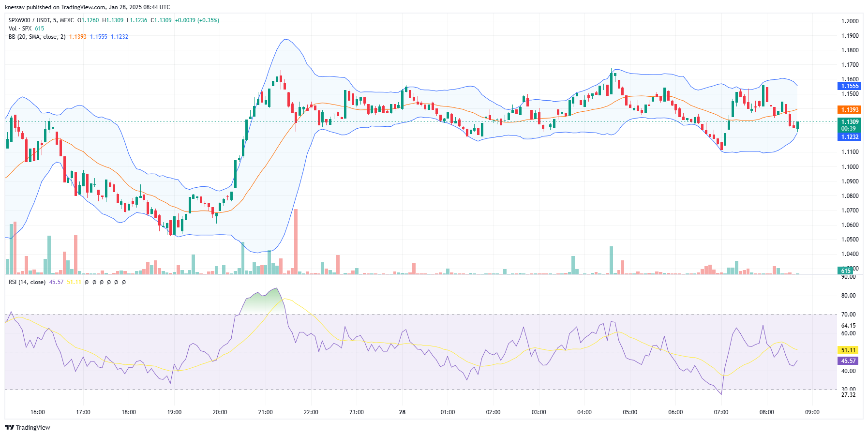Click the change value +0.0039 (+0.35%)
This screenshot has width=868, height=436.
tap(197, 20)
